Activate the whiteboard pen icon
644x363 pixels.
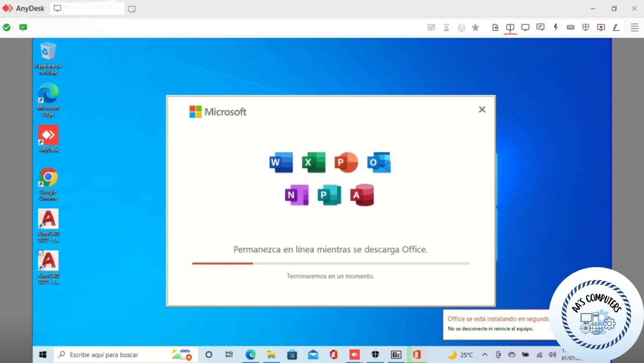[x=616, y=27]
